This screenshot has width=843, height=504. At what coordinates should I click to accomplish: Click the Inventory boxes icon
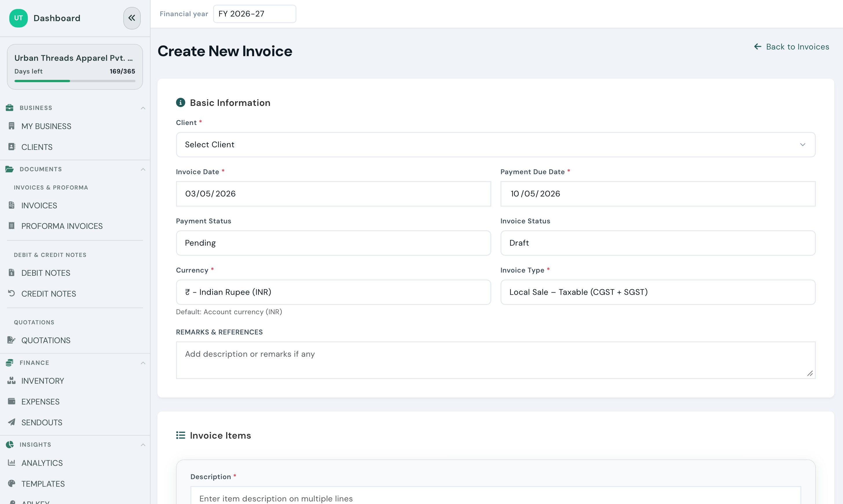[x=12, y=381]
